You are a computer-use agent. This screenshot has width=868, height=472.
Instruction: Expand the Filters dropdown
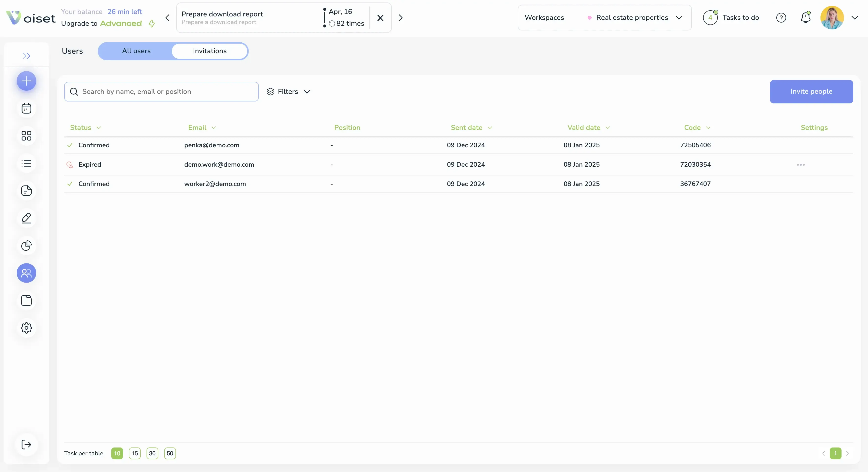[288, 92]
